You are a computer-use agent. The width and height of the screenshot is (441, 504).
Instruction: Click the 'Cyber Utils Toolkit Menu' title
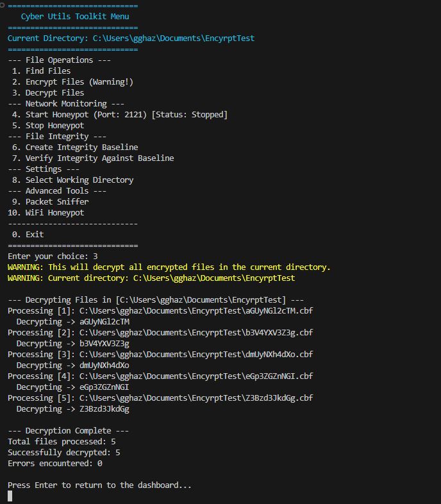(75, 17)
